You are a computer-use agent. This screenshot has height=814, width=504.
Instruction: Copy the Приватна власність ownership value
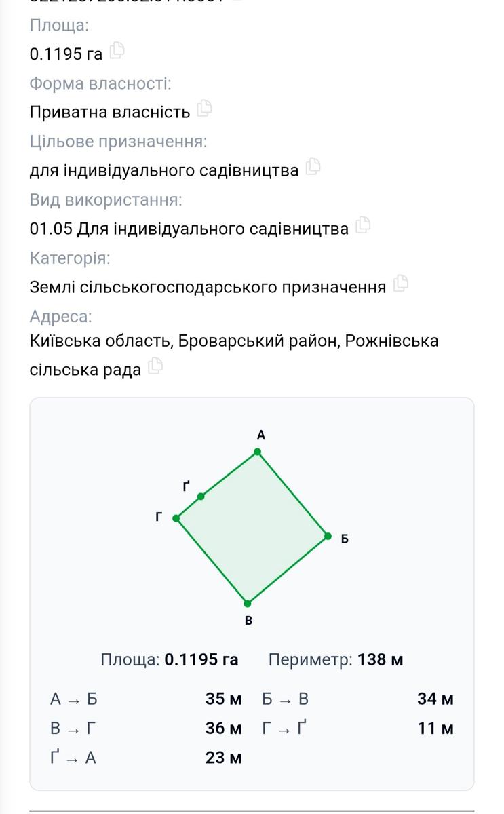pos(204,108)
